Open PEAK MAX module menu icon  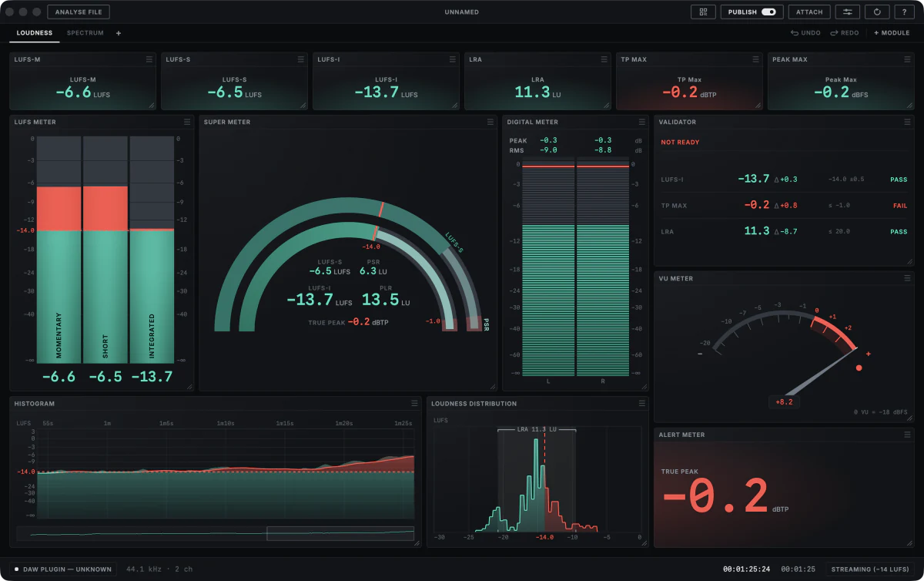click(x=907, y=59)
